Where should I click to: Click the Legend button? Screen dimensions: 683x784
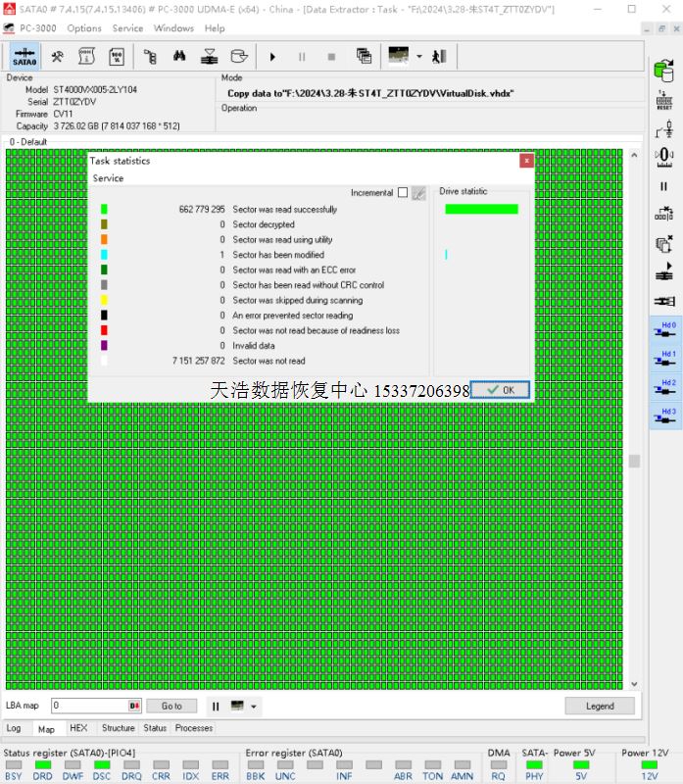click(x=600, y=706)
